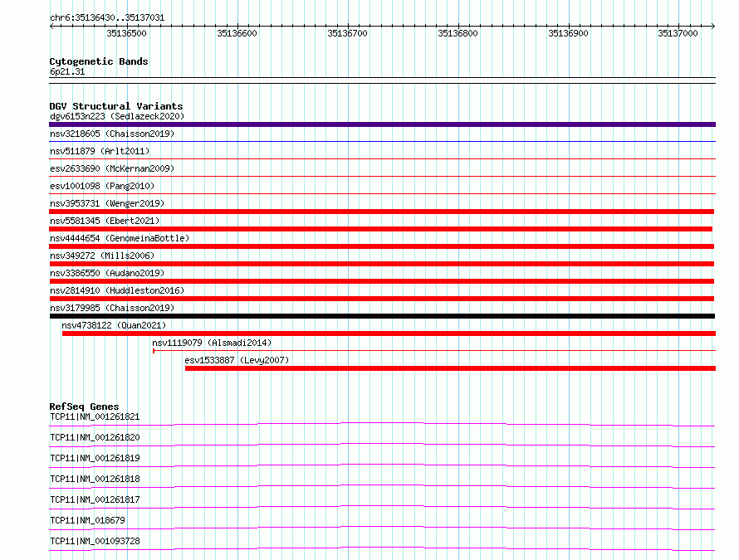
Task: Open the nsv4738122 (Quan2021) variant label
Action: [x=114, y=325]
